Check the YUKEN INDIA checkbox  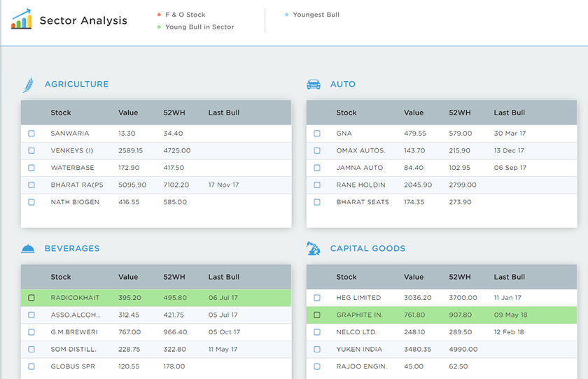coord(317,350)
